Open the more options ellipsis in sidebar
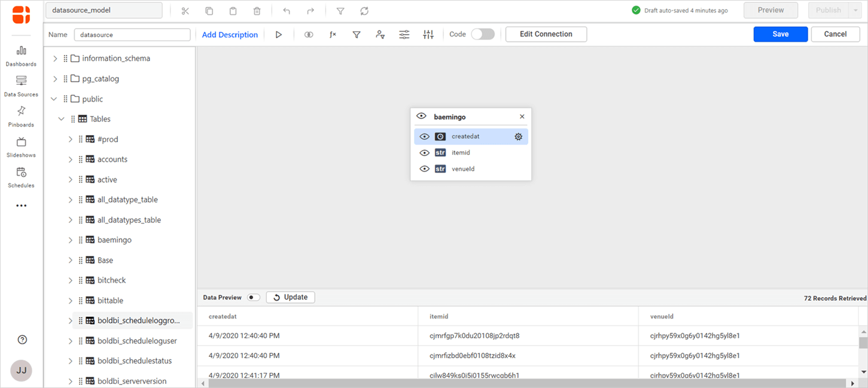The image size is (868, 388). [x=22, y=206]
